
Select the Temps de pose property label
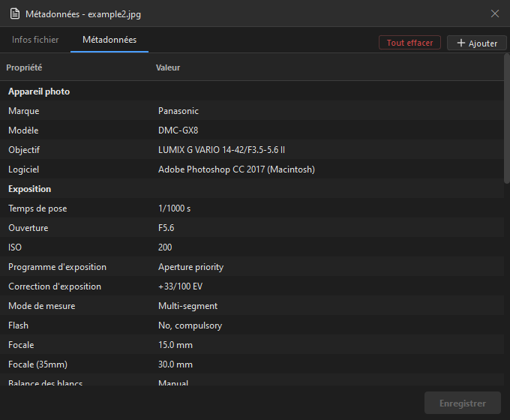[37, 208]
